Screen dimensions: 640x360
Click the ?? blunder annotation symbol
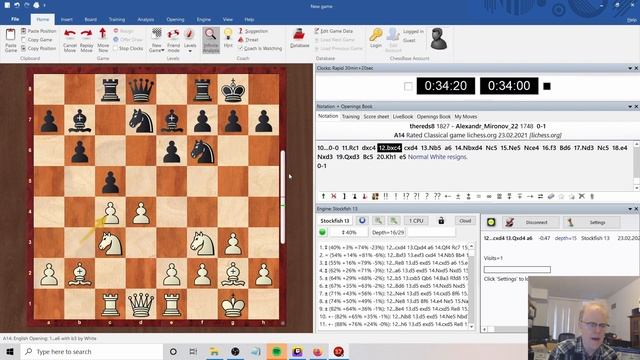pos(437,196)
